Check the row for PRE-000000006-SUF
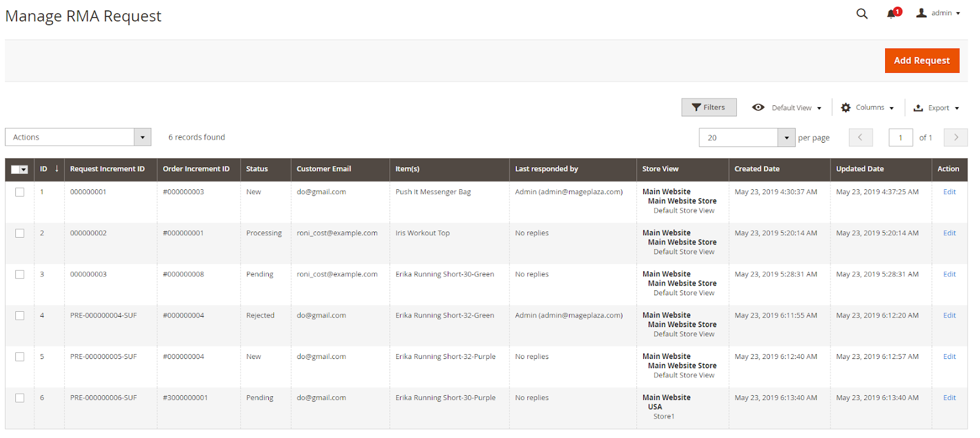Screen dimensions: 980x438 [x=20, y=398]
